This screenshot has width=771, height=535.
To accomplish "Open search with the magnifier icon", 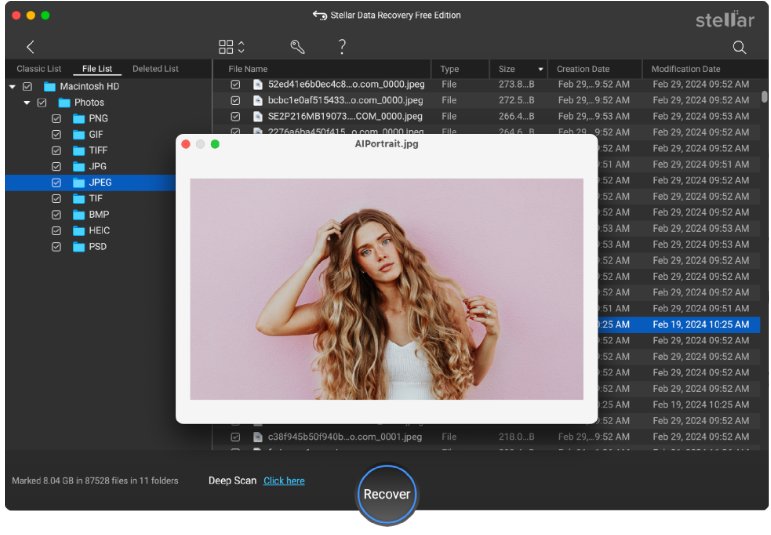I will [739, 47].
